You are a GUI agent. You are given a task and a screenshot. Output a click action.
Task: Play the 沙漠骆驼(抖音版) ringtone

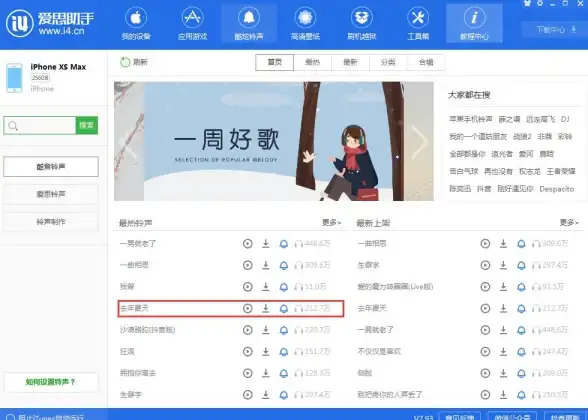(x=248, y=330)
